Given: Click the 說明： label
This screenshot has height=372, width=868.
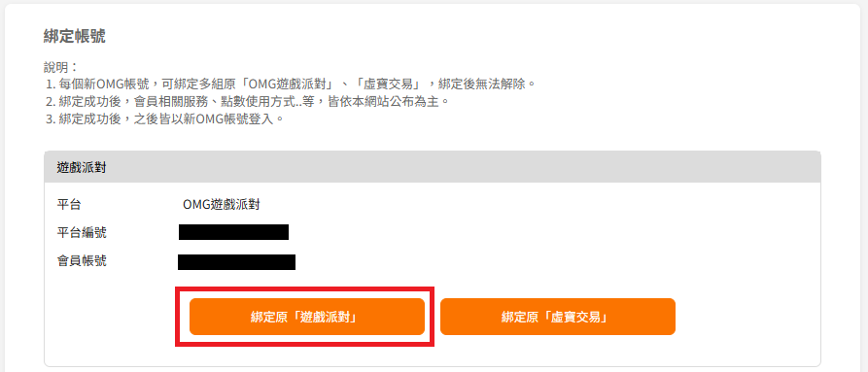Looking at the screenshot, I should [x=61, y=67].
